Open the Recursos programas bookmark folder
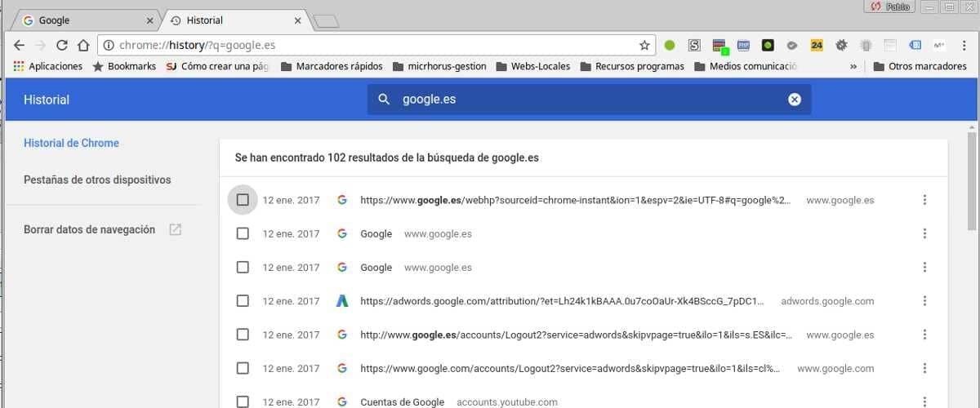 [x=632, y=66]
